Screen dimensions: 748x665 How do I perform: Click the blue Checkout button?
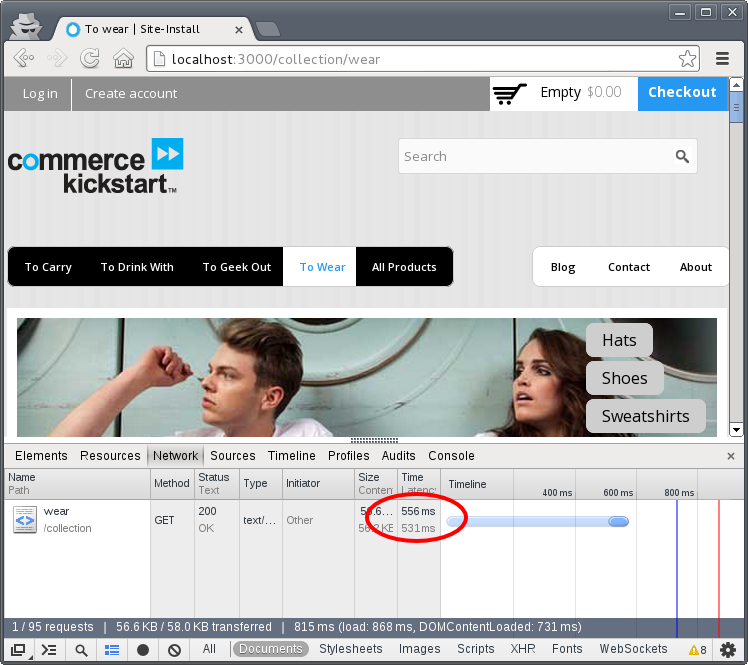coord(682,94)
